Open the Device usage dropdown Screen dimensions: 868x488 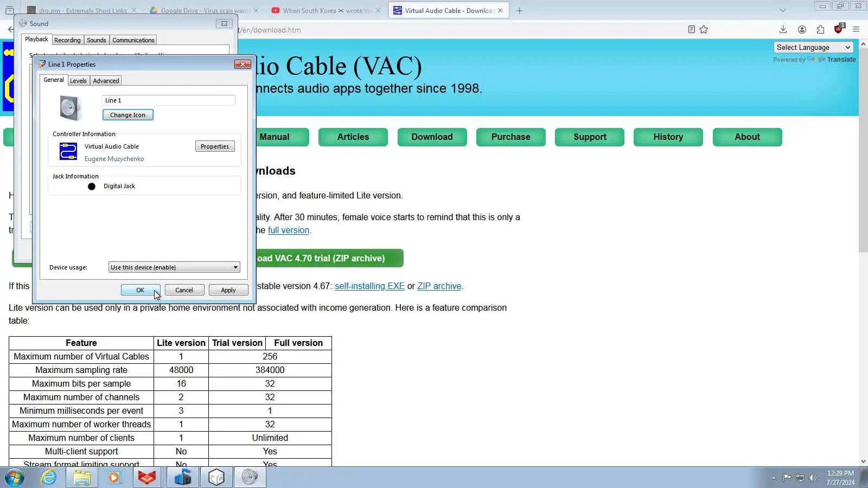[x=174, y=267]
